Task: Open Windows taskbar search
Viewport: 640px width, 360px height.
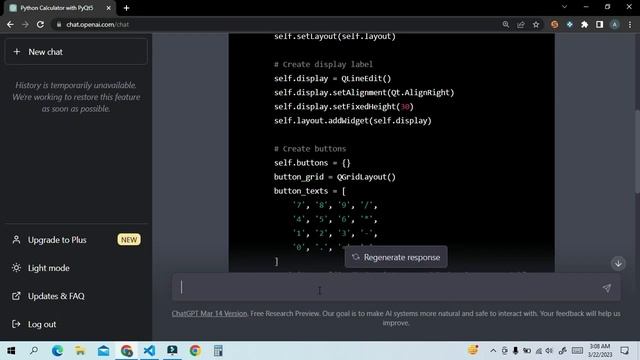Action: click(x=34, y=351)
